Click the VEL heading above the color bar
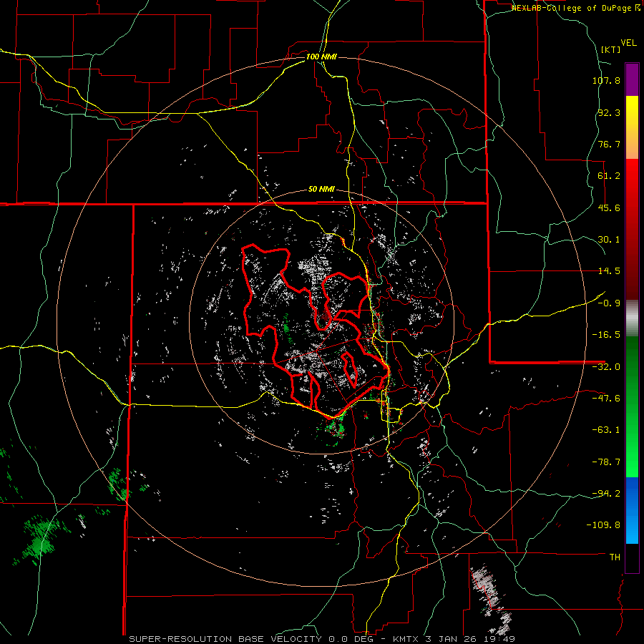The image size is (644, 644). pos(628,43)
